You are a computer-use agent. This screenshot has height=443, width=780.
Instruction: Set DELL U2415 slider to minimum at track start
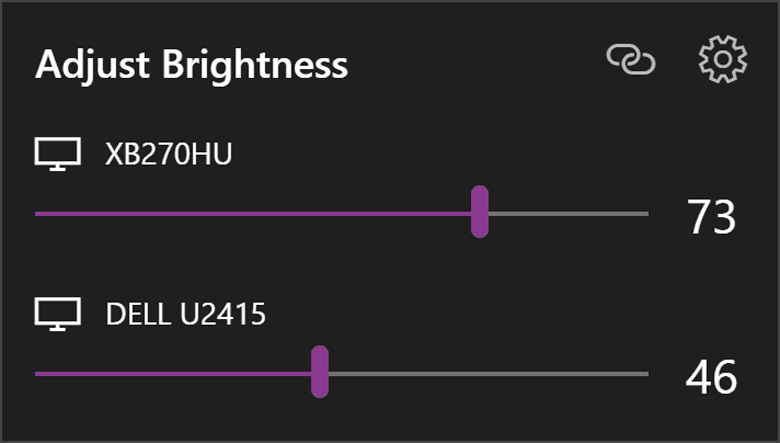37,373
